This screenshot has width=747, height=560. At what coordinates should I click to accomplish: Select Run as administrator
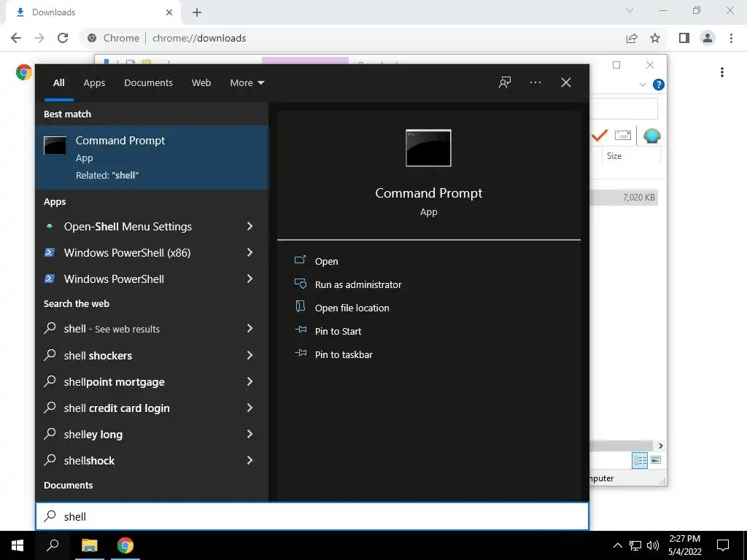click(357, 284)
